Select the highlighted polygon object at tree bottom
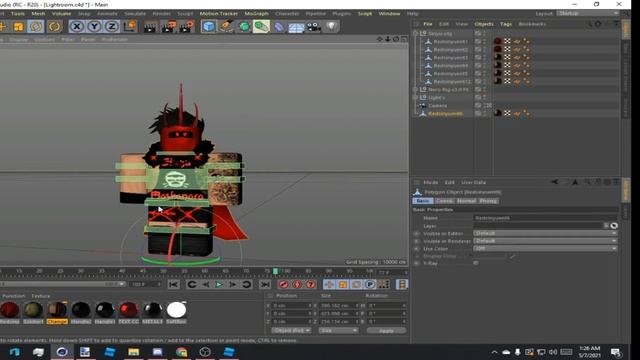This screenshot has height=360, width=640. coord(445,113)
